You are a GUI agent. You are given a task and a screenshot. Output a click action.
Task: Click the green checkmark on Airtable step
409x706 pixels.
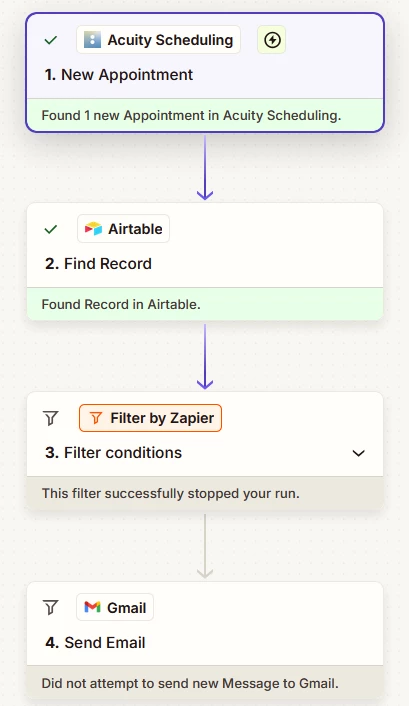(51, 229)
